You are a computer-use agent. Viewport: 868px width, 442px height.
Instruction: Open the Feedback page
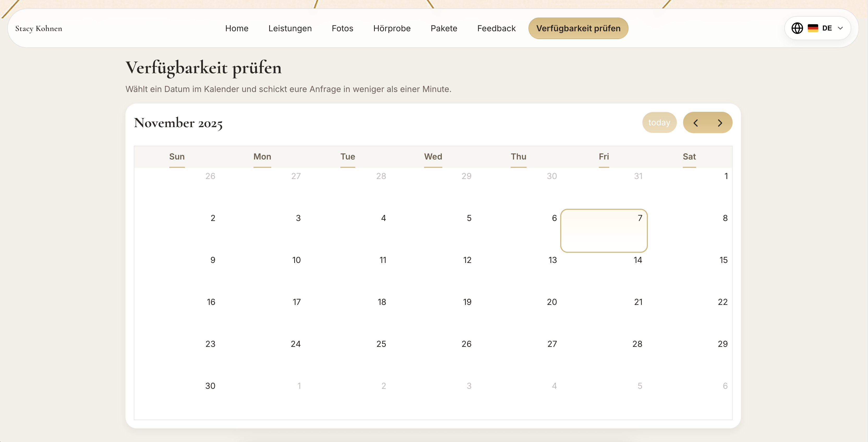pos(496,28)
